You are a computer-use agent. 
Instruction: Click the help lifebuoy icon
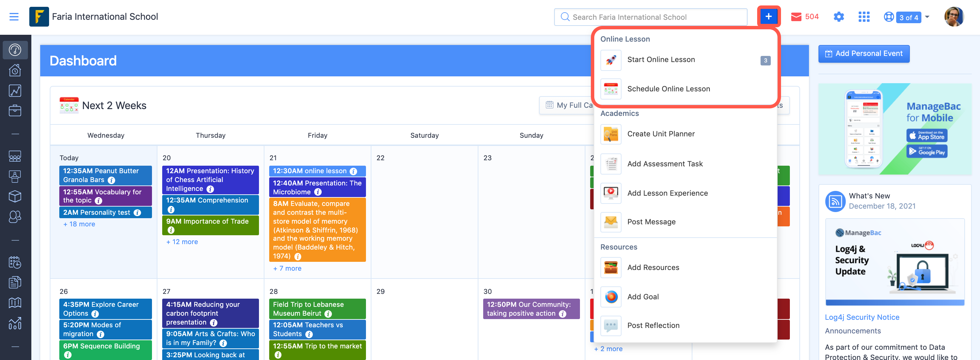tap(889, 17)
